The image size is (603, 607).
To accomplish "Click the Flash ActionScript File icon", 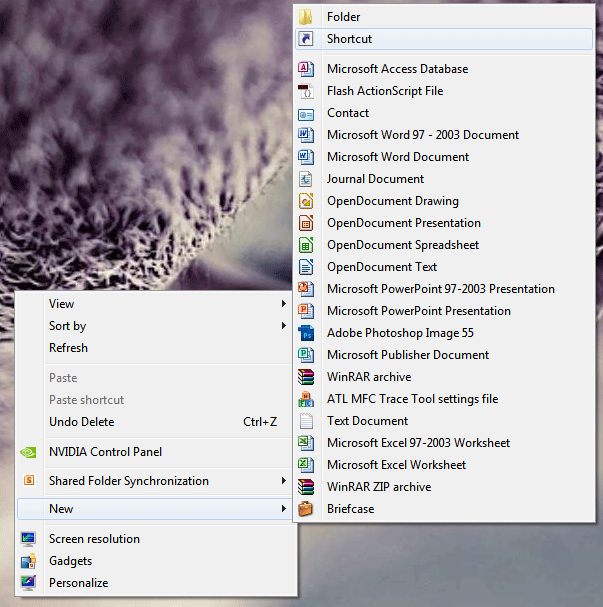I will [306, 91].
